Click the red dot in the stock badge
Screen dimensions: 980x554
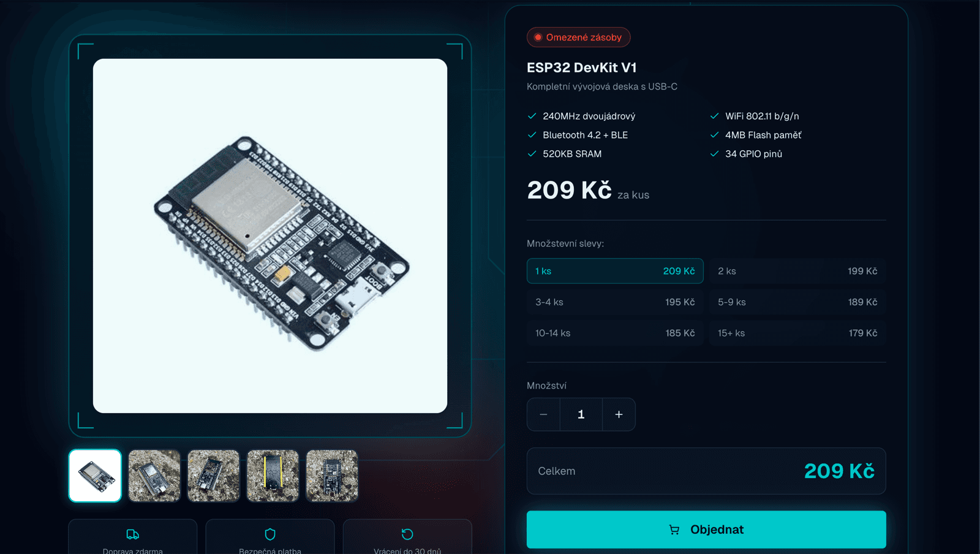[538, 37]
